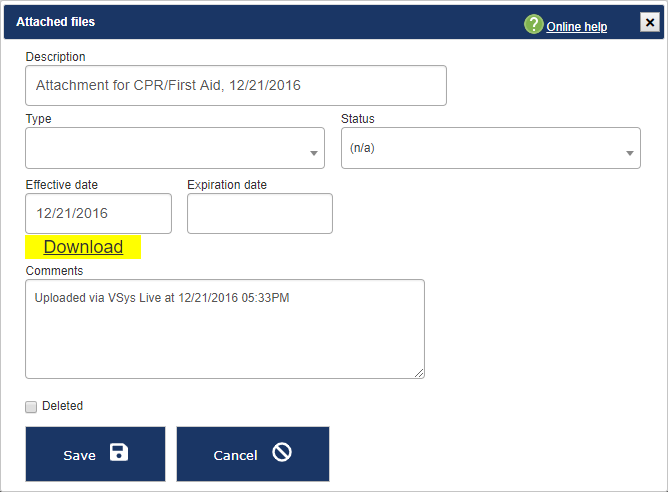Click the arrow on the Type combo box
Viewport: 668px width, 492px height.
click(x=313, y=154)
